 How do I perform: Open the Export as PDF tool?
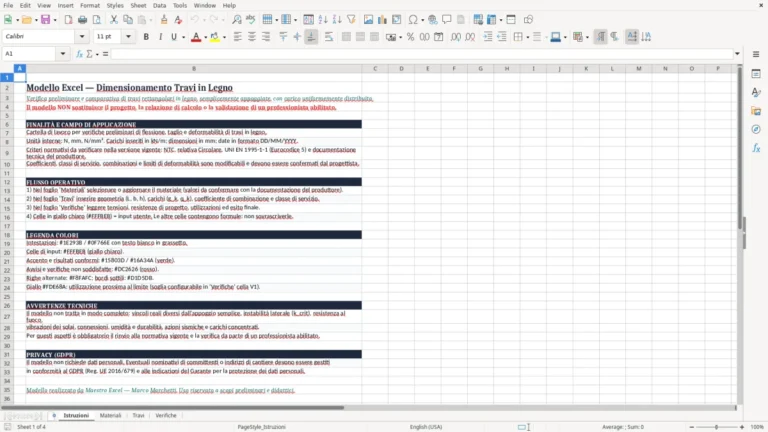[68, 20]
